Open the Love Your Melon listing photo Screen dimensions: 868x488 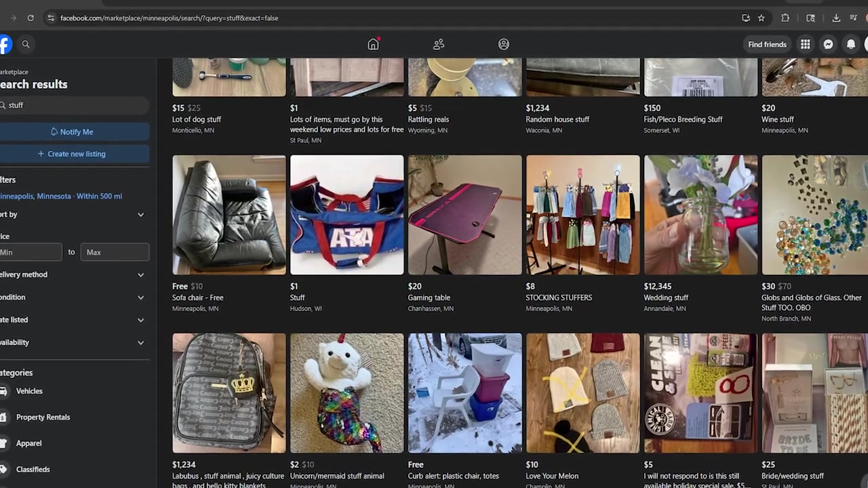(583, 393)
